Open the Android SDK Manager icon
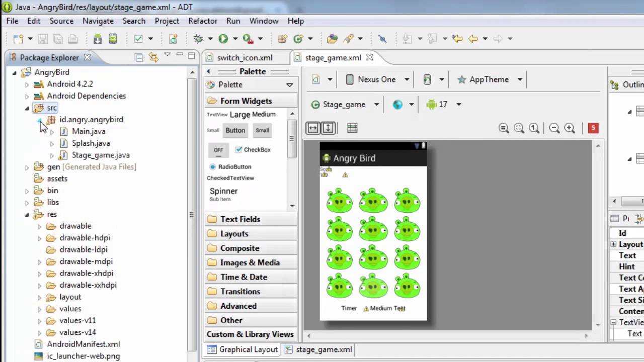 pos(98,39)
